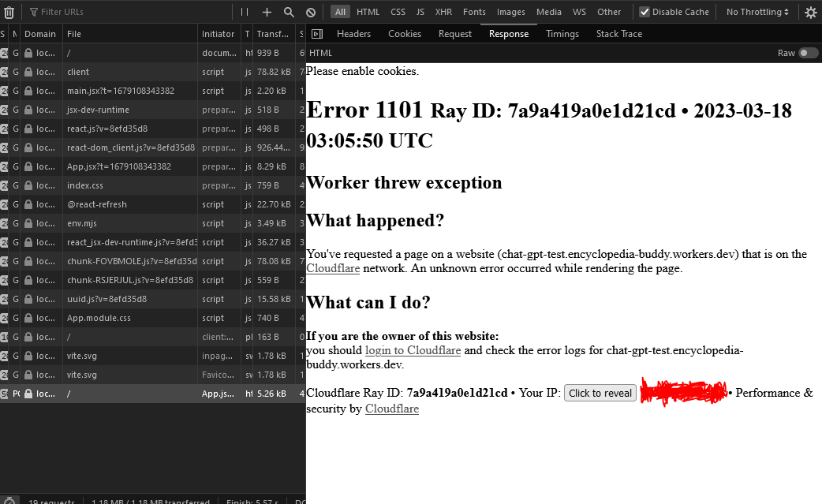The image size is (822, 504).
Task: Pause or resume recording network log
Action: pos(245,12)
